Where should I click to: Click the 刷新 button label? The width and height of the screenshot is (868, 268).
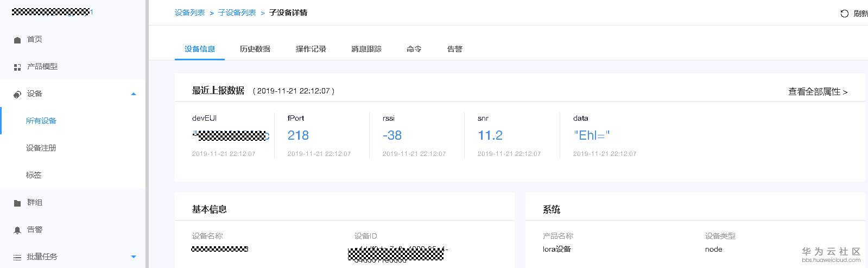pos(860,14)
